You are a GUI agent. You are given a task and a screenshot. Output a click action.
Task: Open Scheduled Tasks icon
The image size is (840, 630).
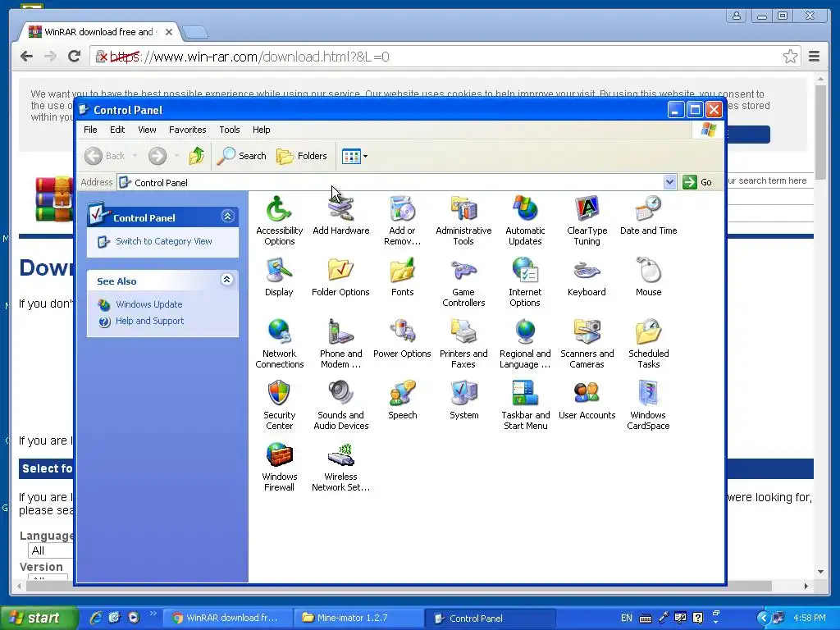pyautogui.click(x=648, y=344)
